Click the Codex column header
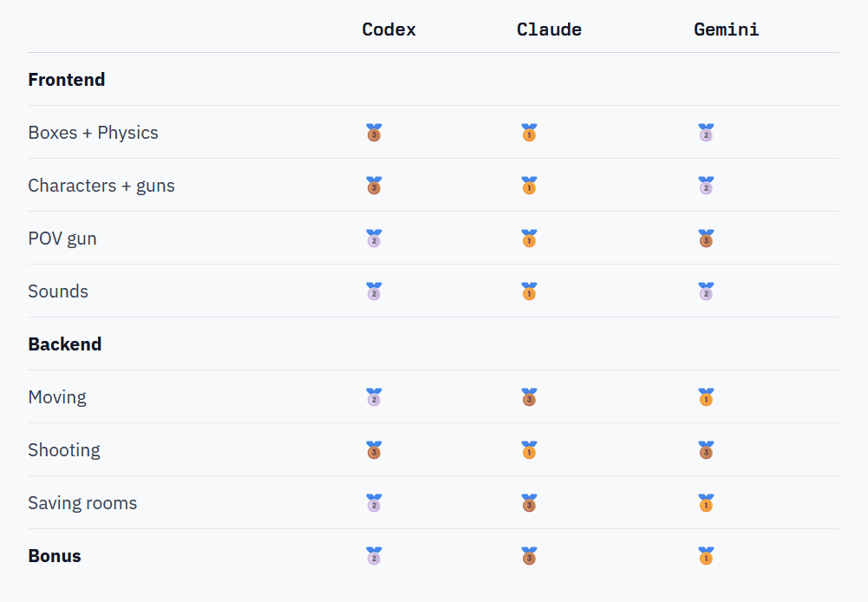This screenshot has height=602, width=868. [x=388, y=29]
